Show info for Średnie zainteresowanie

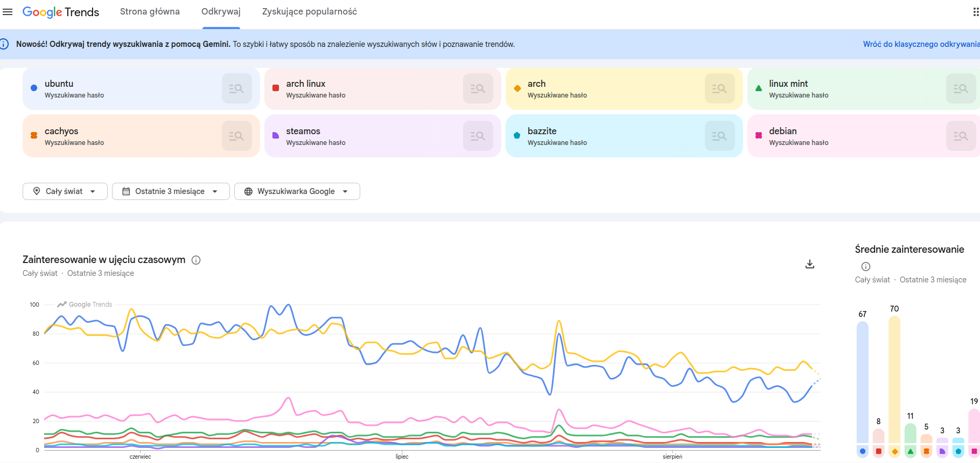(866, 266)
